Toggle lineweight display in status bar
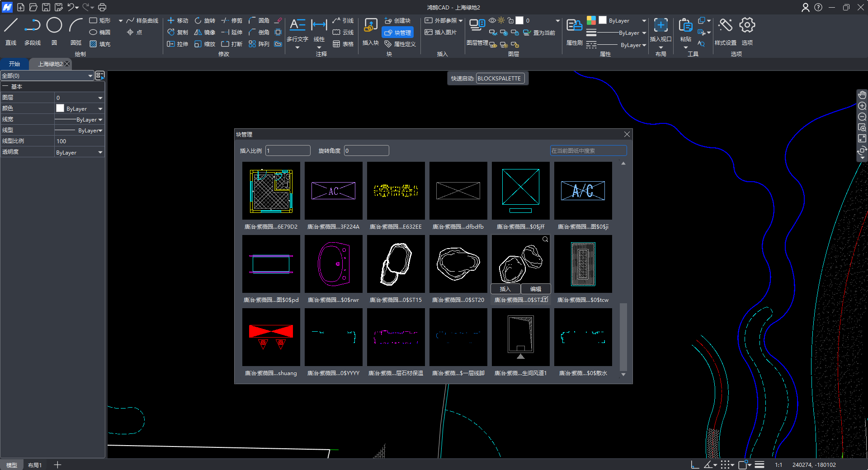The height and width of the screenshot is (470, 868). click(759, 465)
